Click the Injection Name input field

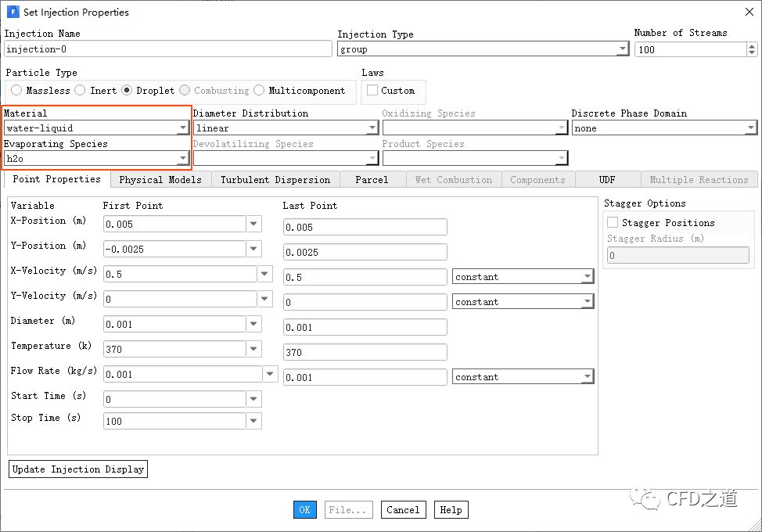(167, 49)
